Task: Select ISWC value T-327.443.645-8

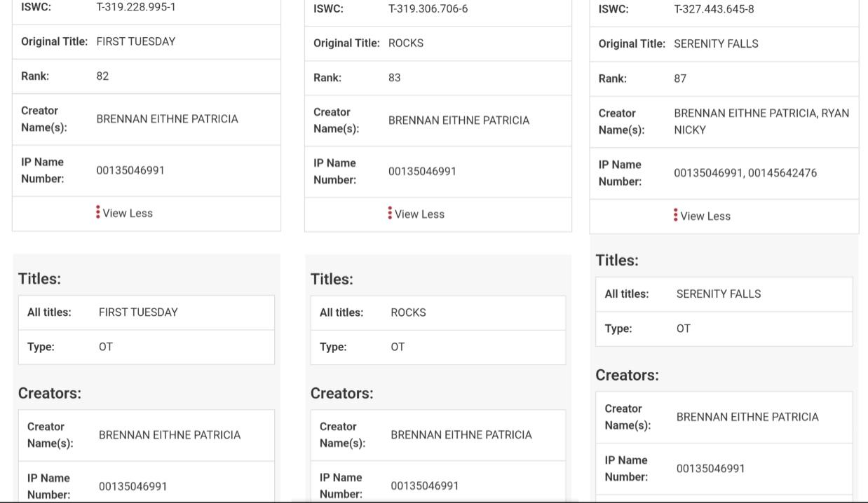Action: pyautogui.click(x=714, y=9)
